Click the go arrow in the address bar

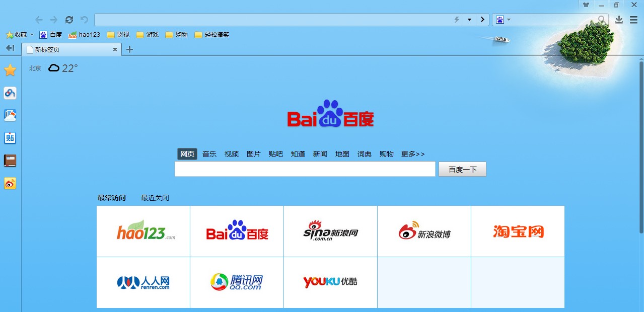coord(482,20)
